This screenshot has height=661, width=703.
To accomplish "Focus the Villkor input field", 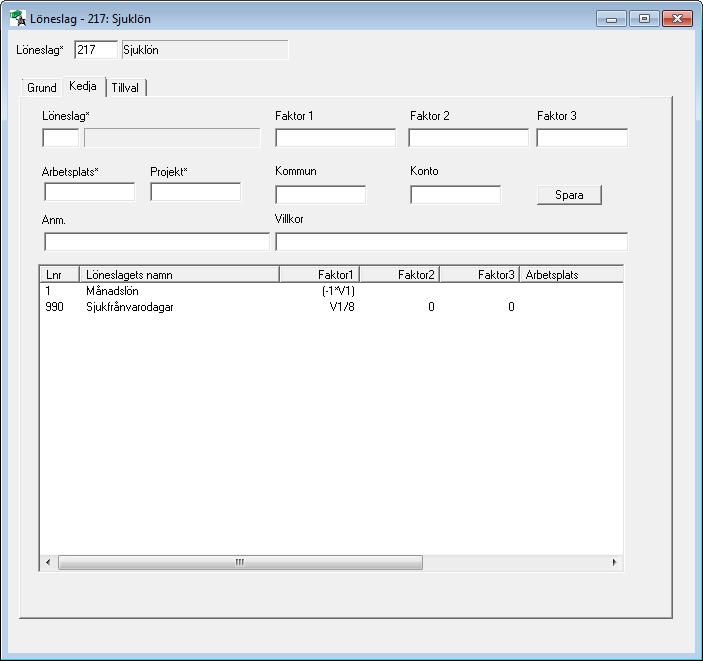I will tap(451, 242).
